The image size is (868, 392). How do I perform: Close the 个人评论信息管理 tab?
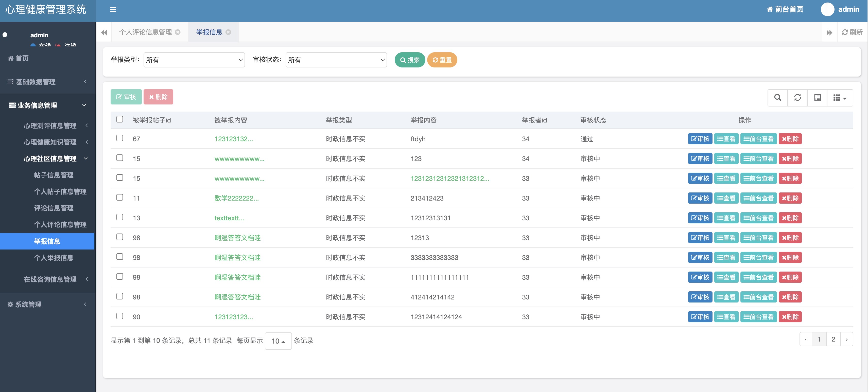pyautogui.click(x=178, y=32)
